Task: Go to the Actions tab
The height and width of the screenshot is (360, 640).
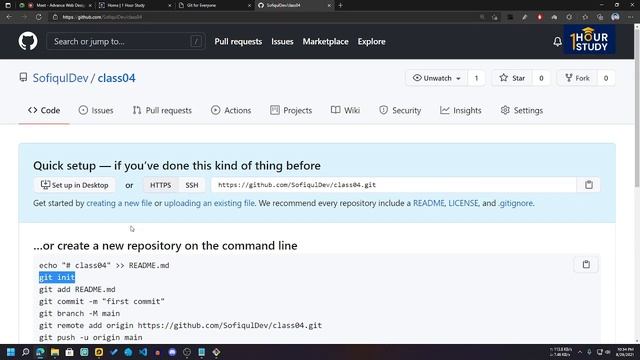Action: click(x=231, y=110)
